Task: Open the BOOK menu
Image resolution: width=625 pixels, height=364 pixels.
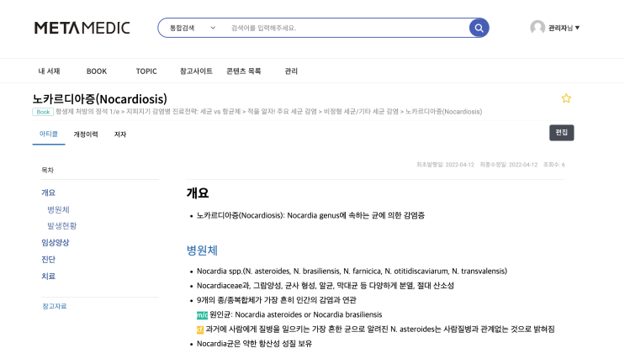Action: click(x=97, y=71)
